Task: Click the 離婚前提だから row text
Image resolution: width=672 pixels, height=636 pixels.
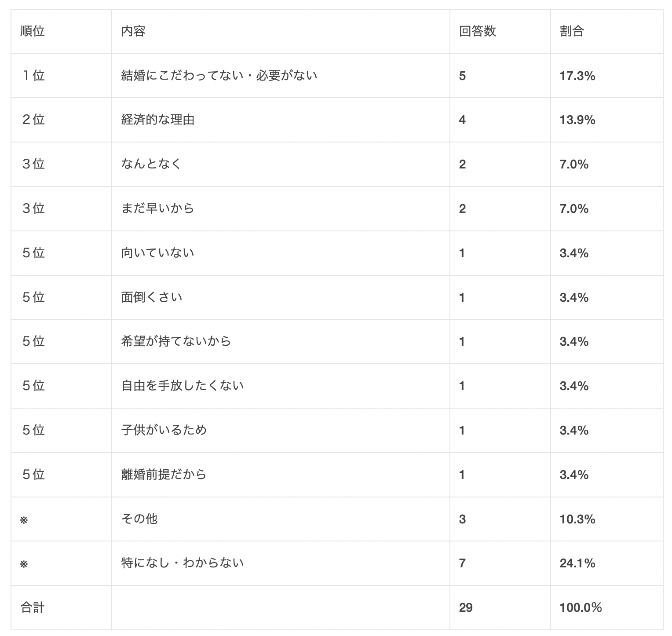Action: [x=164, y=475]
